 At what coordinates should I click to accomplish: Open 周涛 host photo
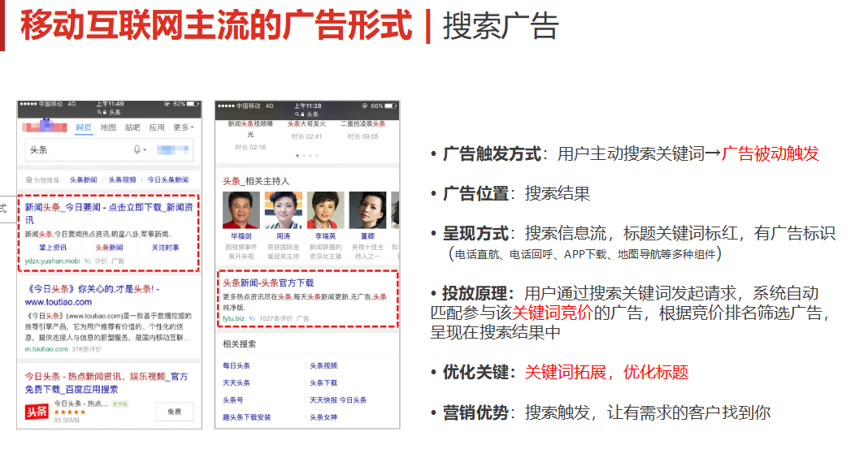(284, 210)
